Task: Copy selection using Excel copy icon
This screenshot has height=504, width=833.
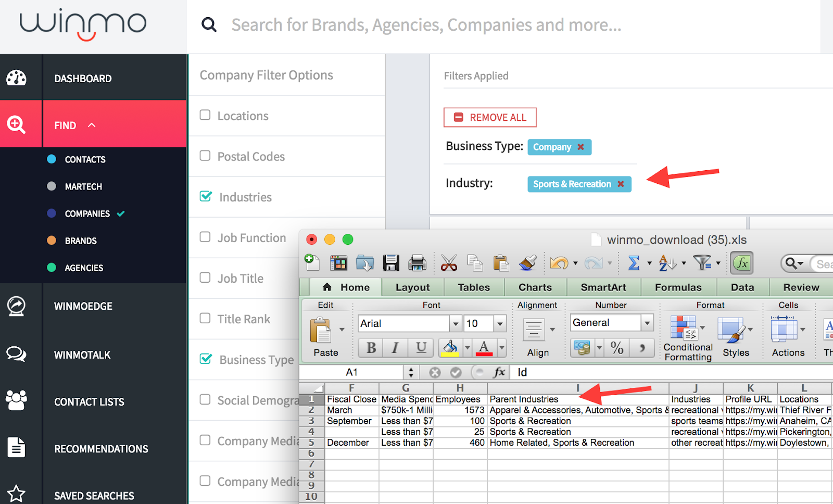Action: 475,263
